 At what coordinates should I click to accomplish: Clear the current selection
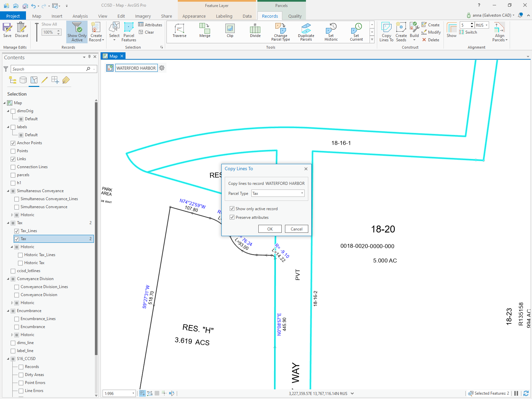point(146,32)
